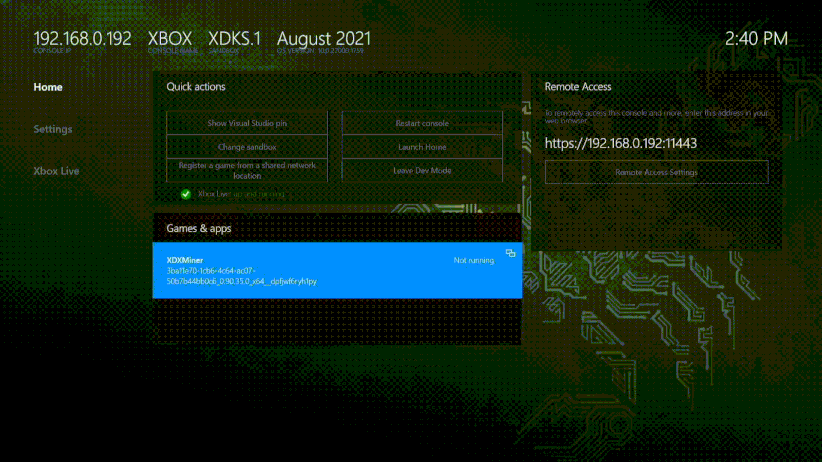Open the Settings section in sidebar

pyautogui.click(x=53, y=129)
